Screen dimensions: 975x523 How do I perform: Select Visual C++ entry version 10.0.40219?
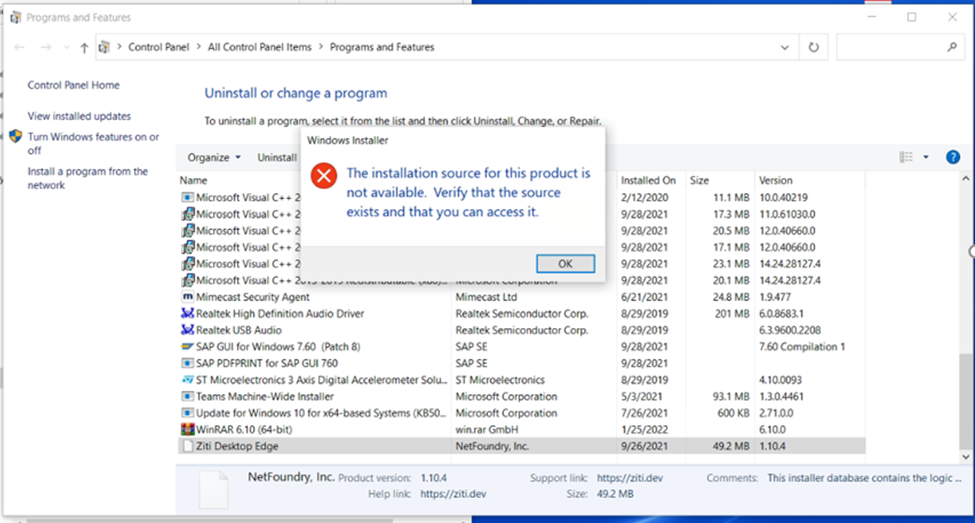tap(521, 198)
